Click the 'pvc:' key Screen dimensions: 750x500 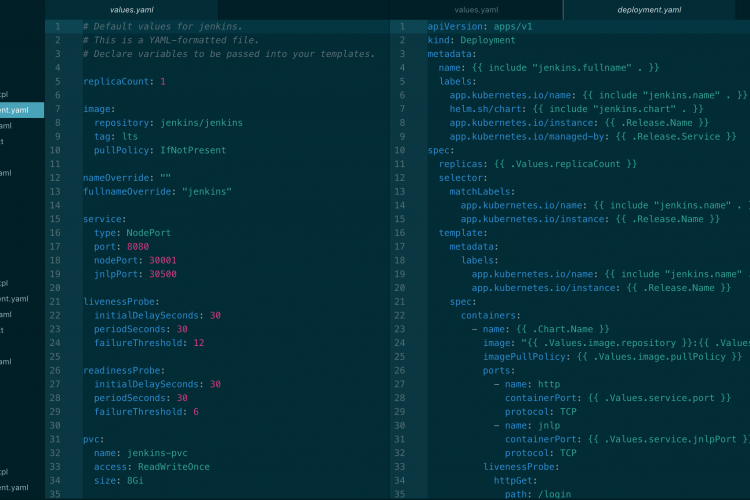point(94,439)
